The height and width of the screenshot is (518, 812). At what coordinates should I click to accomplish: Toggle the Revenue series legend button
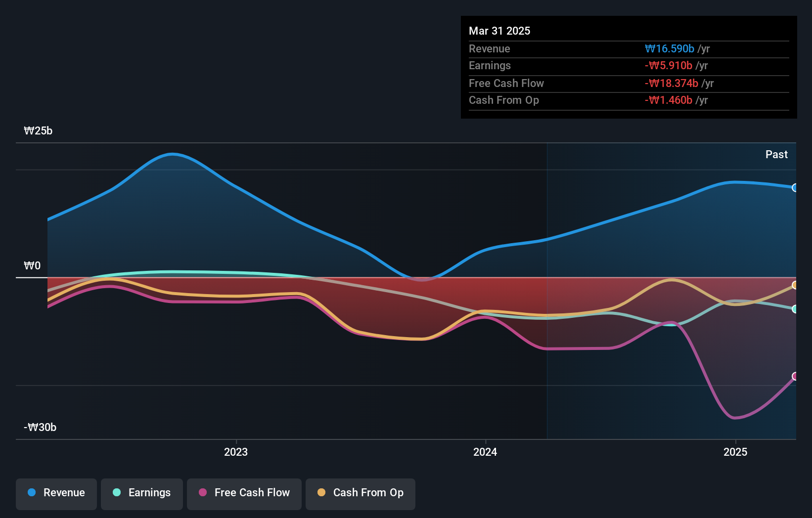coord(56,494)
